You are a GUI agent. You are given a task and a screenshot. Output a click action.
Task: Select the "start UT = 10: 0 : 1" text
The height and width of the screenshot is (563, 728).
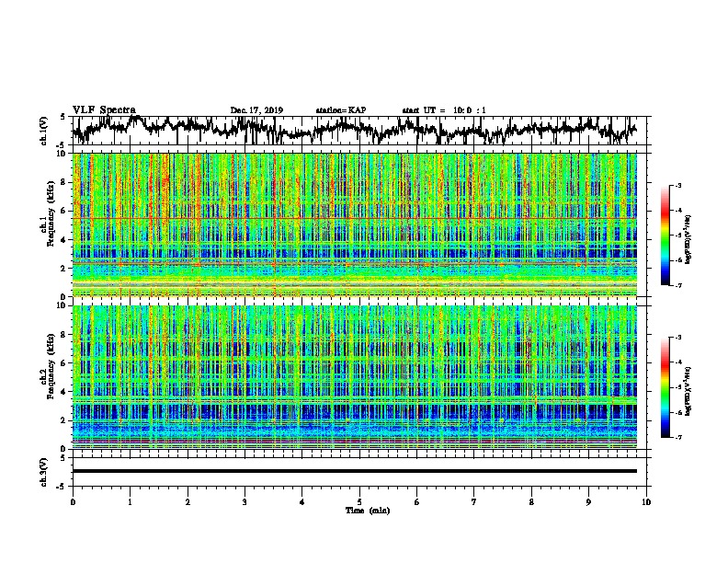(444, 110)
